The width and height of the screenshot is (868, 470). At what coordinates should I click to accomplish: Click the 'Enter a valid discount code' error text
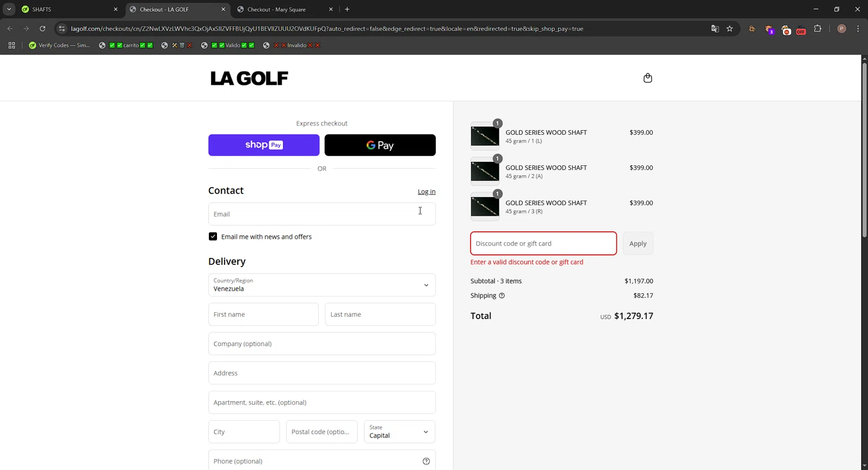point(527,262)
